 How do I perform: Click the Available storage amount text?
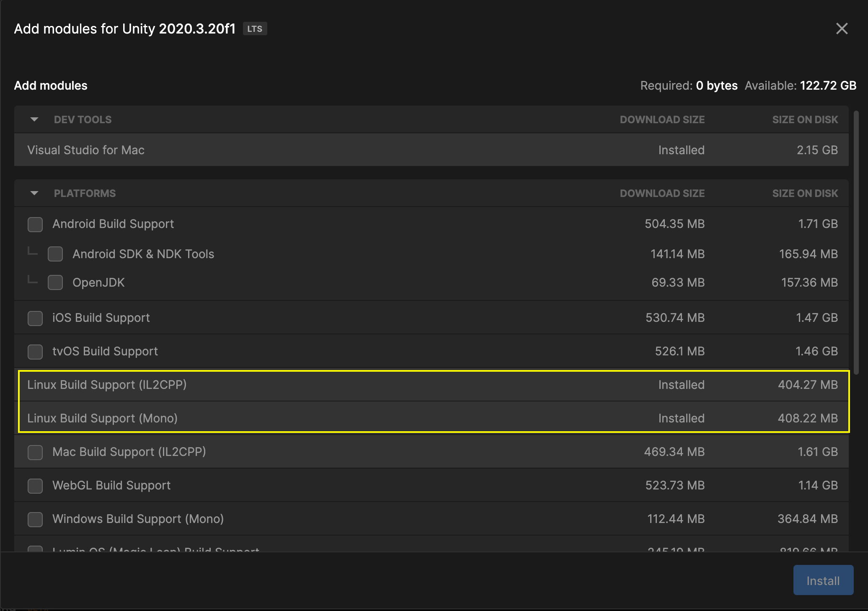pos(800,85)
